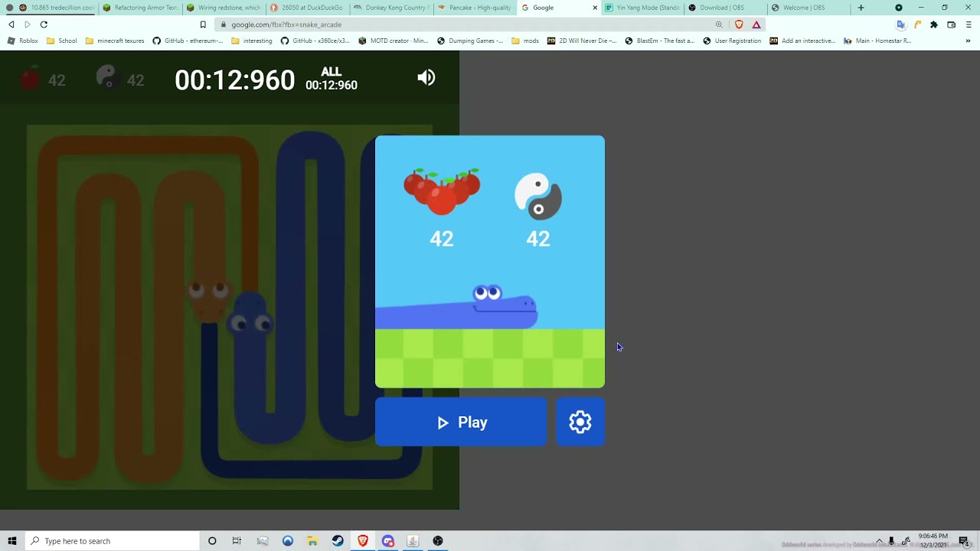Image resolution: width=980 pixels, height=551 pixels.
Task: Show hidden system tray icons
Action: (879, 541)
